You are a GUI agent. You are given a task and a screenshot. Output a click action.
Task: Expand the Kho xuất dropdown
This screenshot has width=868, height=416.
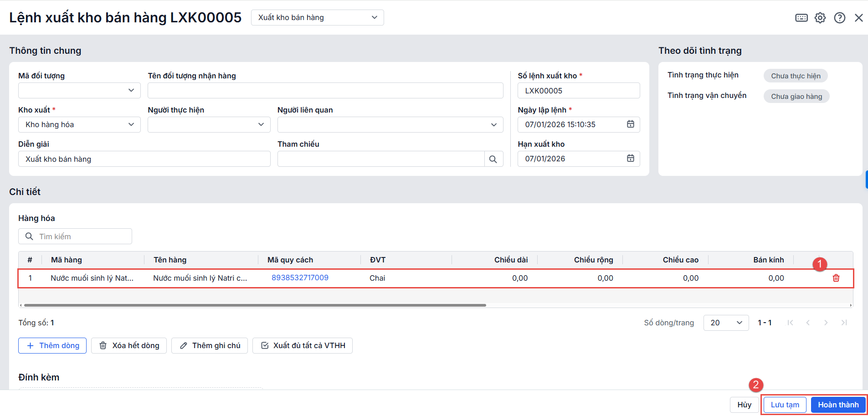79,124
